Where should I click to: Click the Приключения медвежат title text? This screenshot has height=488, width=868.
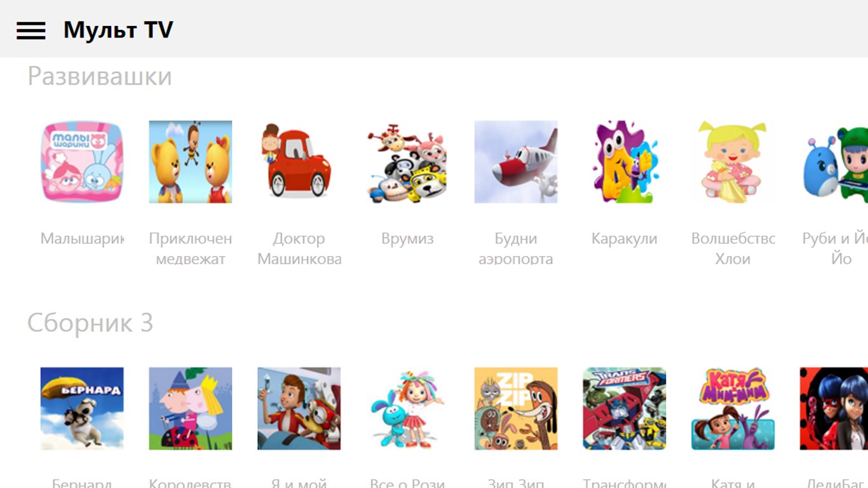click(x=191, y=248)
